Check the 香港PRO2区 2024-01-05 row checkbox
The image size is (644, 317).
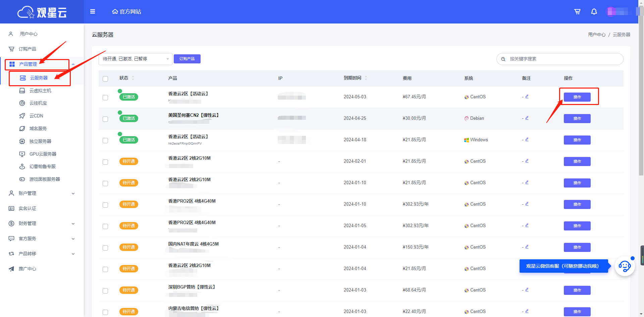click(x=105, y=226)
